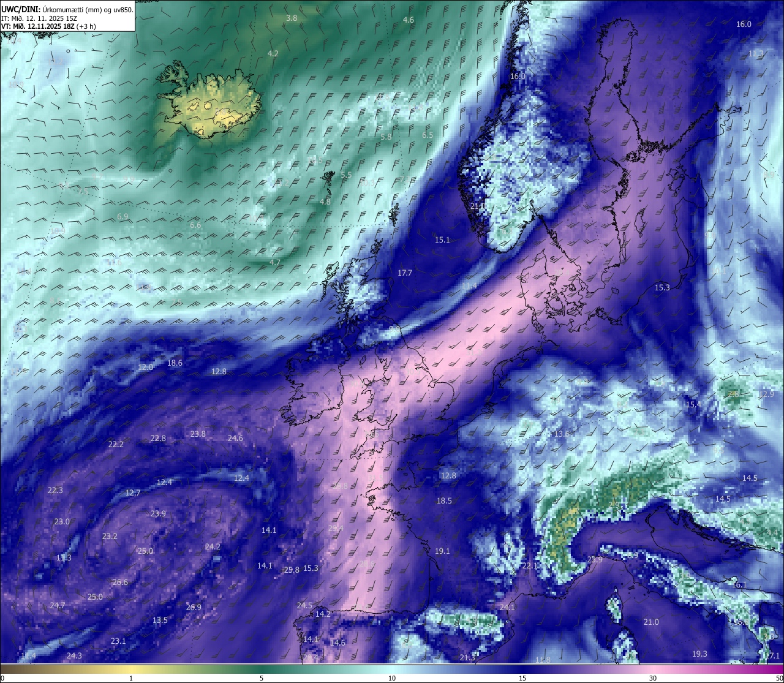Click the "1" tick label on the color scale

(131, 678)
